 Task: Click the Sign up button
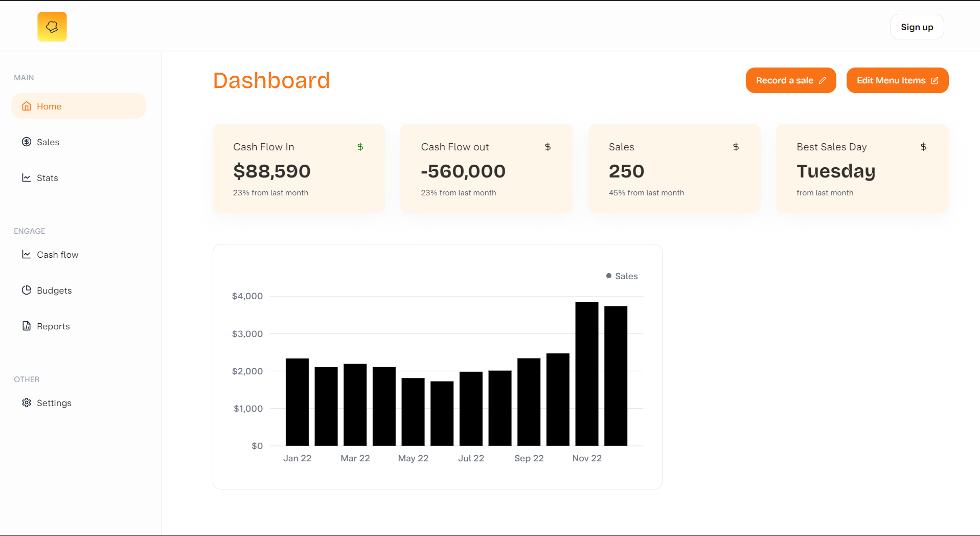tap(917, 27)
